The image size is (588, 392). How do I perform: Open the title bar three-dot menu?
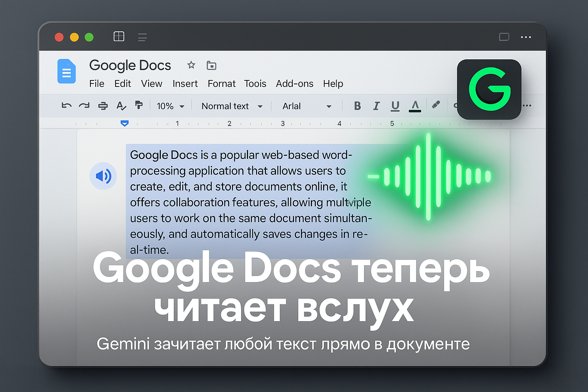click(x=526, y=37)
